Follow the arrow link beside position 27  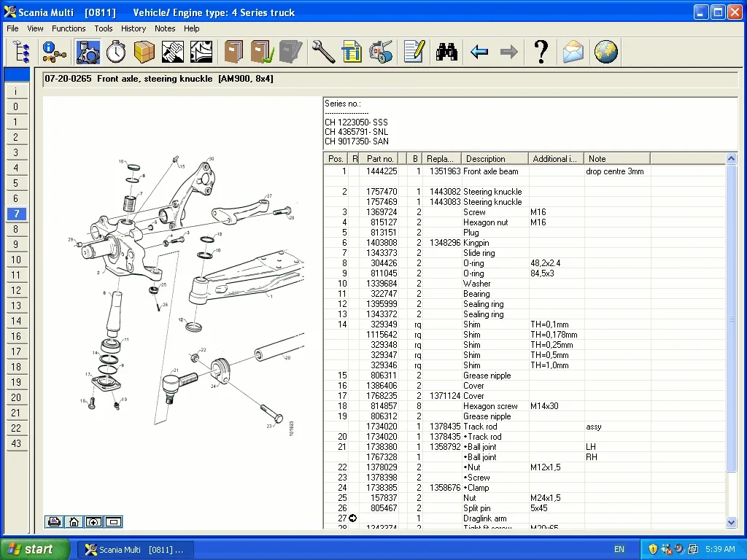pos(353,518)
